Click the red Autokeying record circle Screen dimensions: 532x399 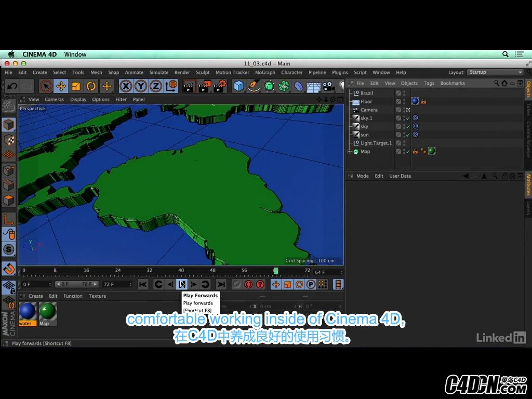[x=248, y=284]
